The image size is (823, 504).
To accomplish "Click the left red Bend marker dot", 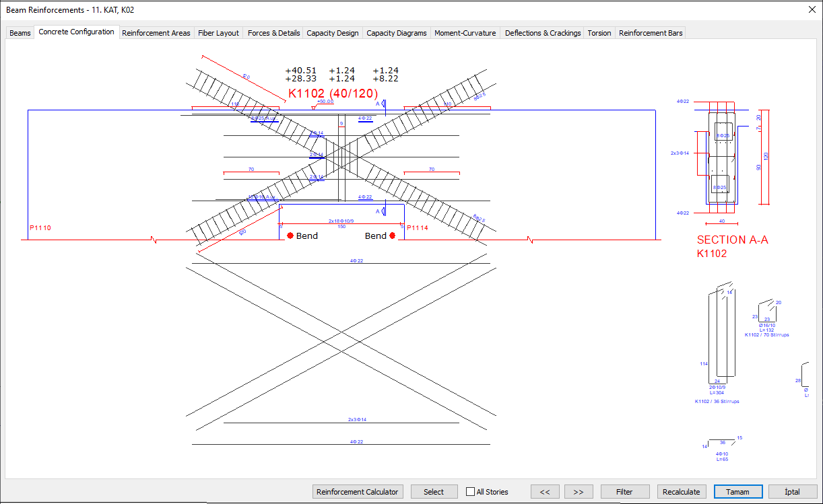I will pyautogui.click(x=290, y=236).
